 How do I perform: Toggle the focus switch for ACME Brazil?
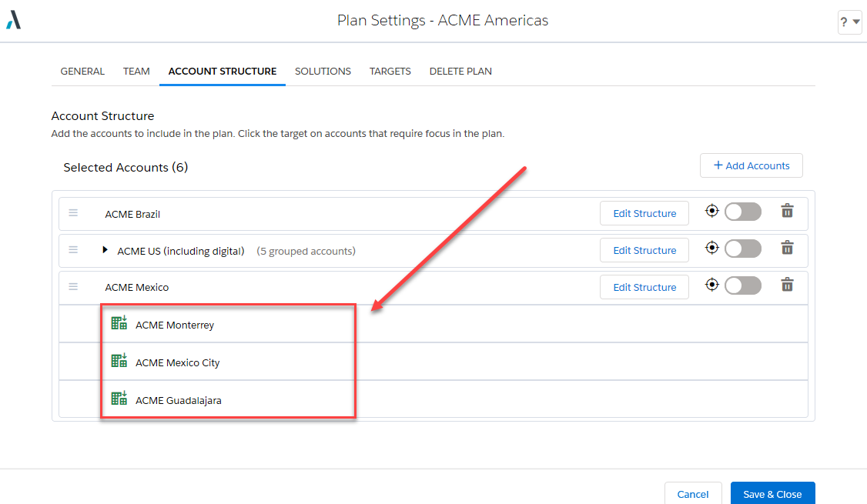click(x=742, y=212)
